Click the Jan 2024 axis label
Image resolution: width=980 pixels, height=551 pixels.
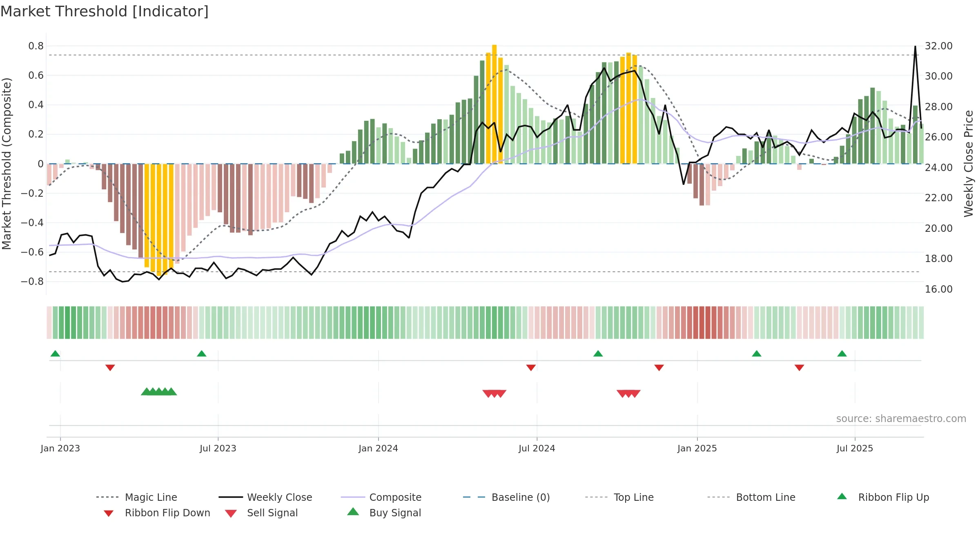[x=379, y=448]
